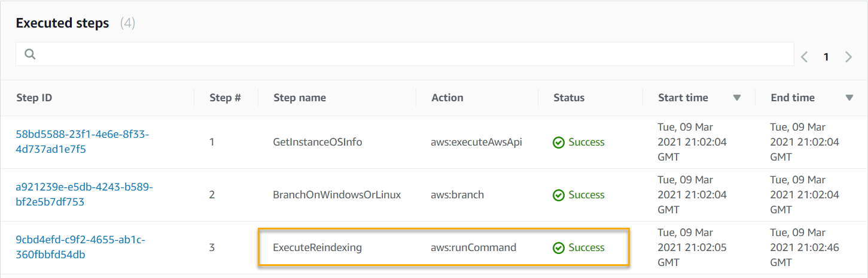Go to next page arrow
The width and height of the screenshot is (868, 278).
coord(848,57)
